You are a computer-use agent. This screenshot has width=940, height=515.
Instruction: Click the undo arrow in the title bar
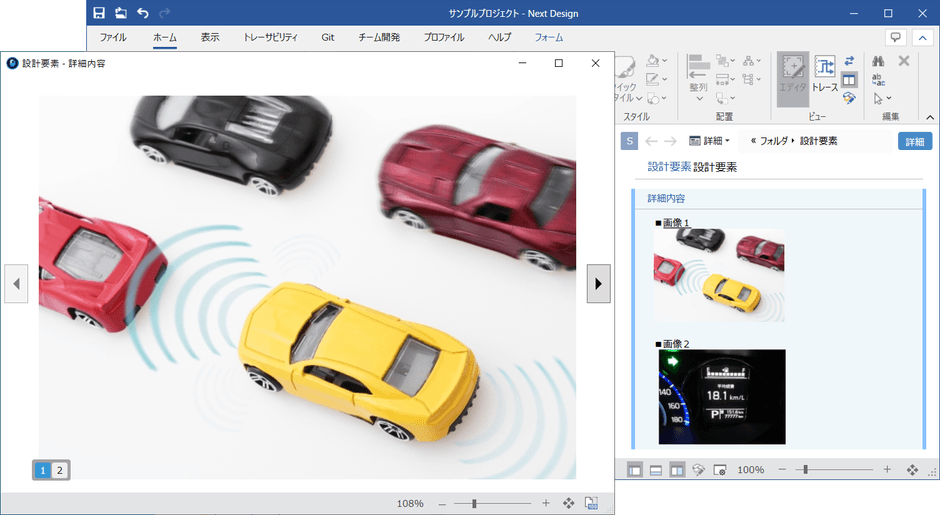(x=142, y=13)
